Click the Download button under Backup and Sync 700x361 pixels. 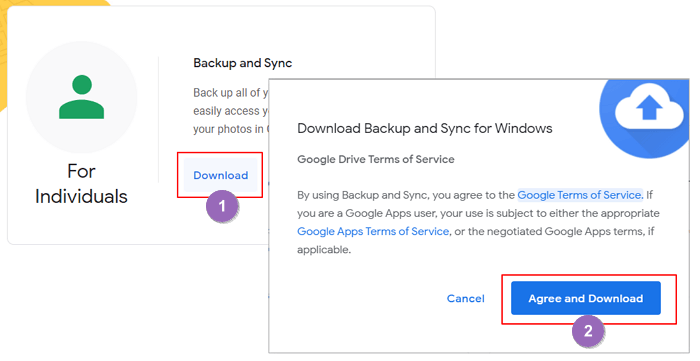tap(221, 175)
